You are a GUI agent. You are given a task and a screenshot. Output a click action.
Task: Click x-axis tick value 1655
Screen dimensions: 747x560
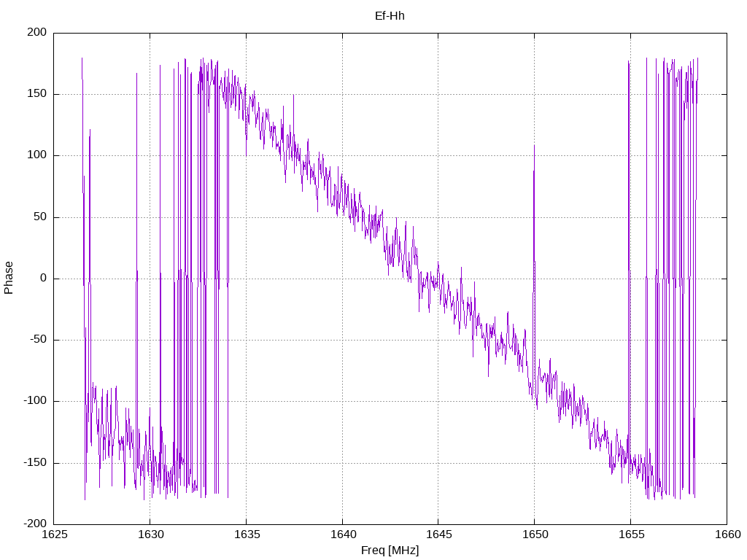pos(631,534)
